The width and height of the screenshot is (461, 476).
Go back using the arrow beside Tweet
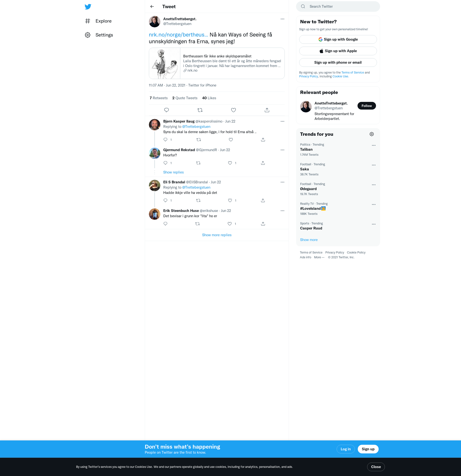point(152,6)
